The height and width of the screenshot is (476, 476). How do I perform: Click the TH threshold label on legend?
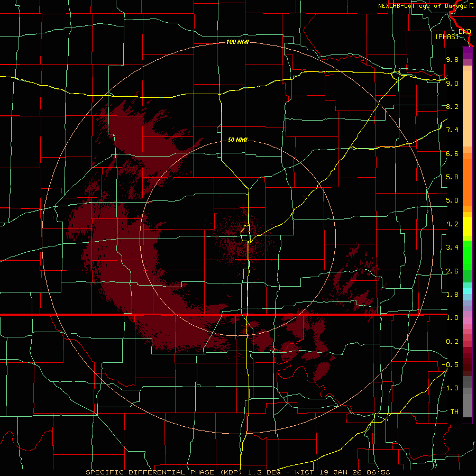click(454, 412)
